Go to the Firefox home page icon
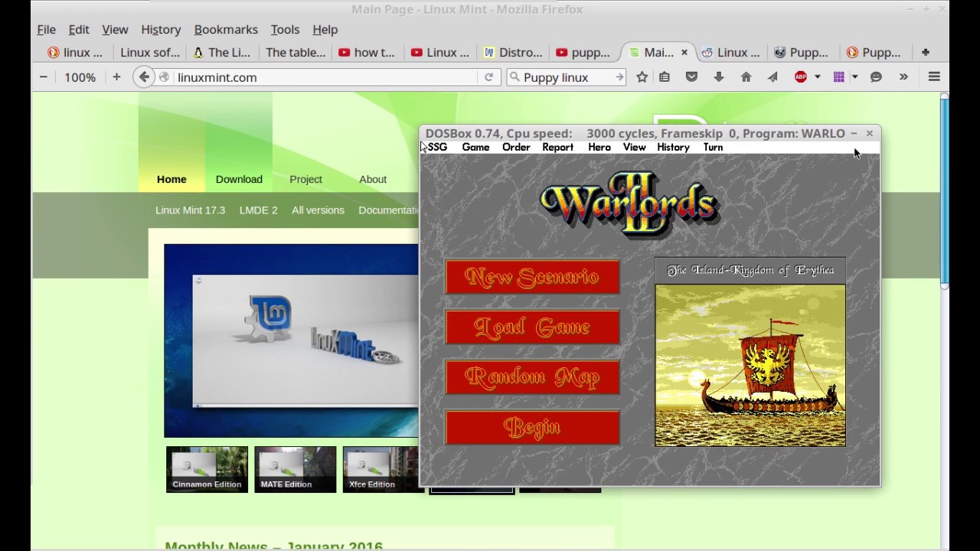This screenshot has height=551, width=980. pyautogui.click(x=746, y=77)
